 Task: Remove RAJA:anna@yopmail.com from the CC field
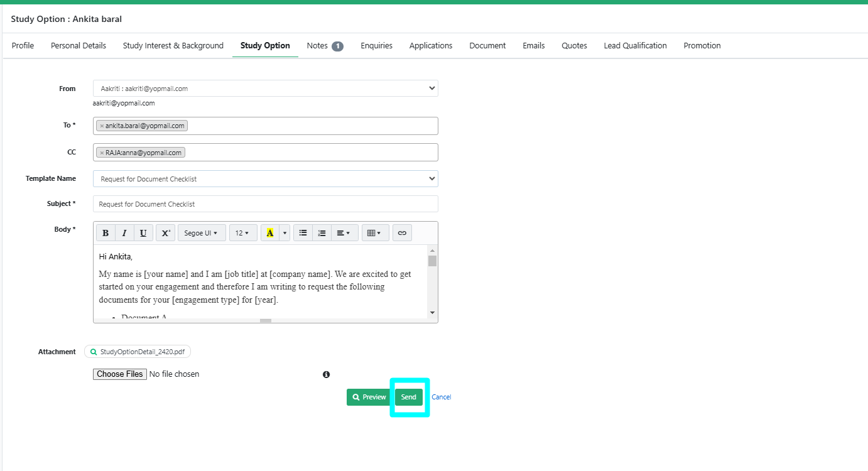point(102,153)
